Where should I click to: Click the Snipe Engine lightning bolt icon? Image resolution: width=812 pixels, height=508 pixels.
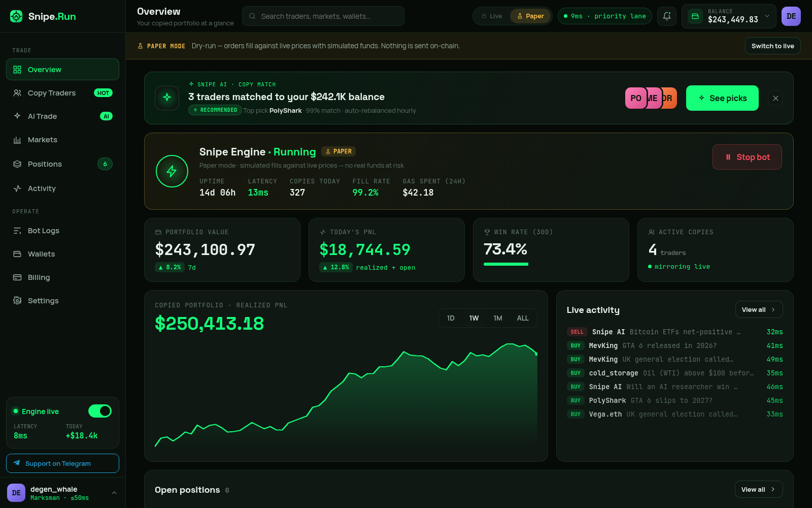(172, 171)
